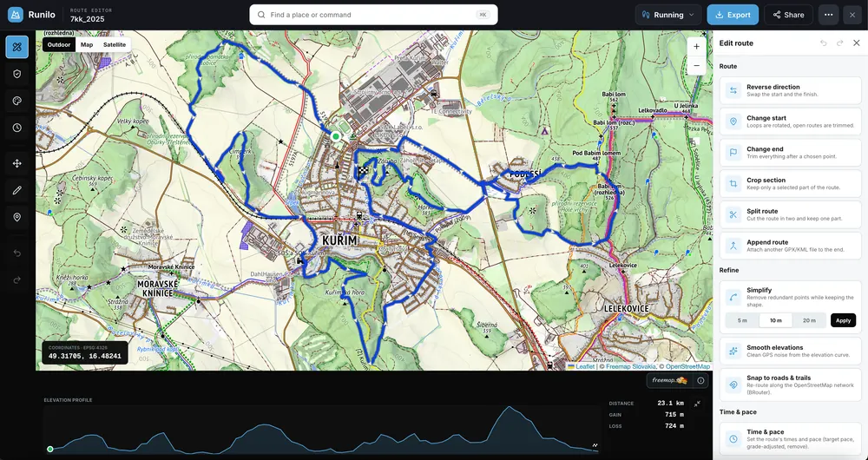The width and height of the screenshot is (868, 460).
Task: Click the Smooth elevations sparkle icon
Action: (x=733, y=351)
